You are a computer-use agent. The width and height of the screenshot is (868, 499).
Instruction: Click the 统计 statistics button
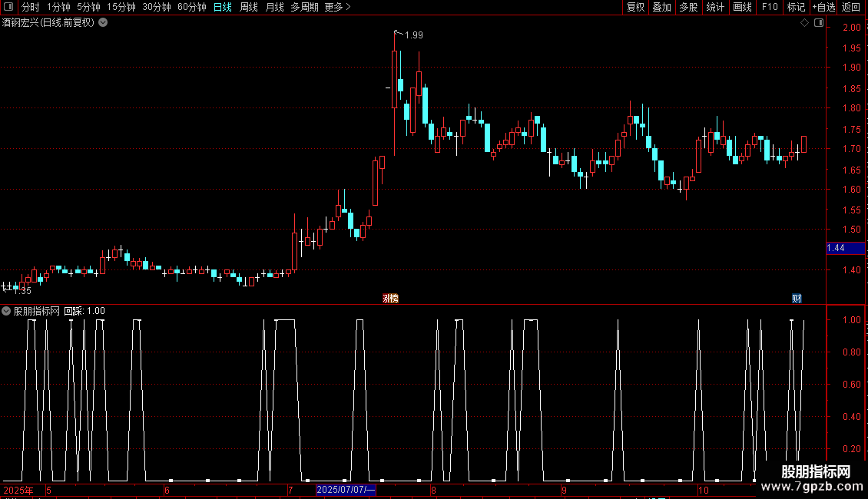(x=715, y=7)
